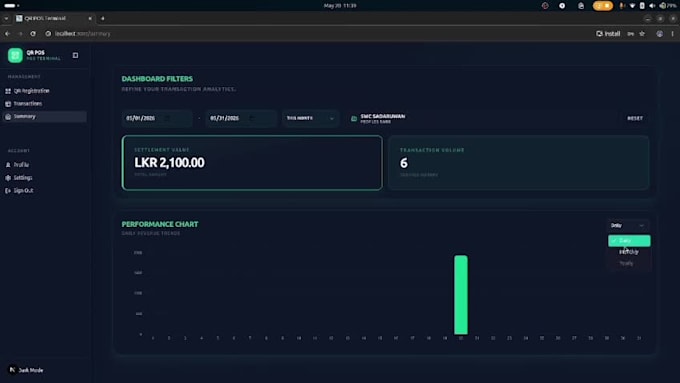Click the browser forward arrow
Image resolution: width=680 pixels, height=383 pixels.
pos(20,34)
